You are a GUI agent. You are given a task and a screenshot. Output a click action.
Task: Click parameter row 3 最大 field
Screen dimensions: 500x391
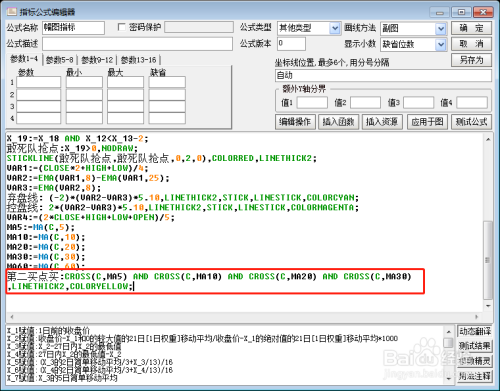pos(125,106)
